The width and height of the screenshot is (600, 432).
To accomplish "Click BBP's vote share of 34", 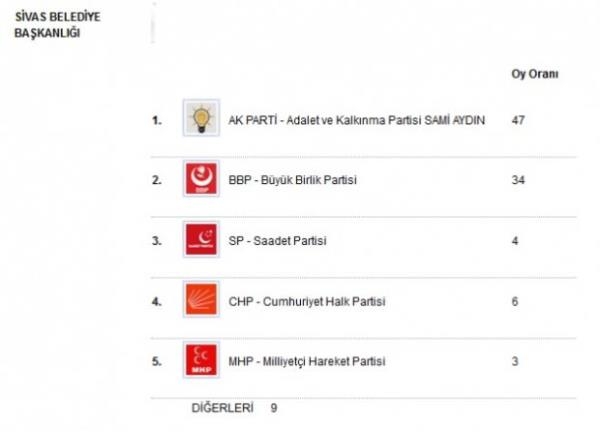I will (517, 181).
